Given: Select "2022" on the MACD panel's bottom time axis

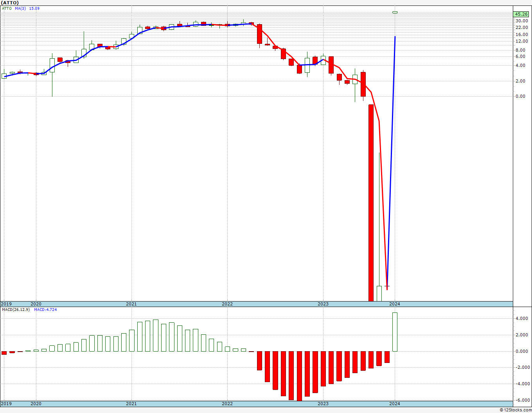Looking at the screenshot, I should point(227,404).
